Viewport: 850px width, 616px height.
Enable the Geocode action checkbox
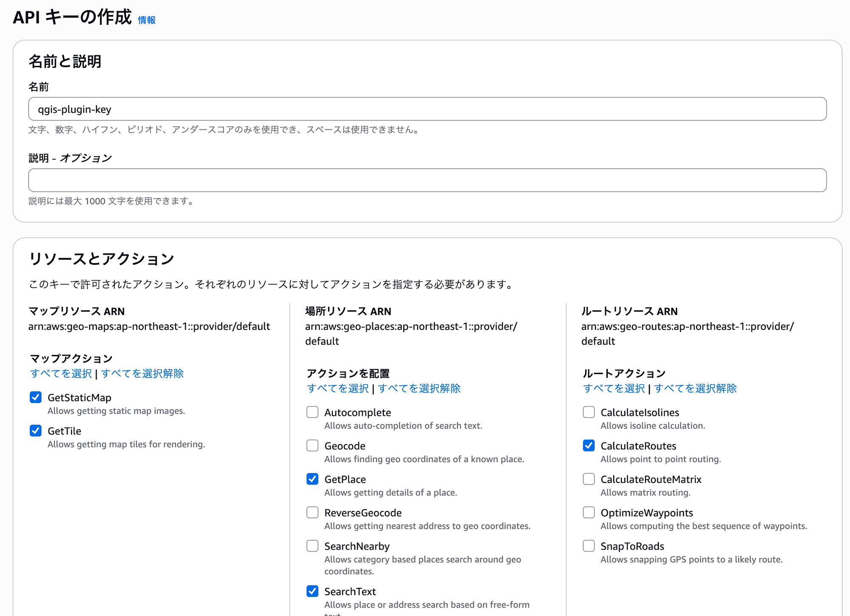(x=312, y=446)
